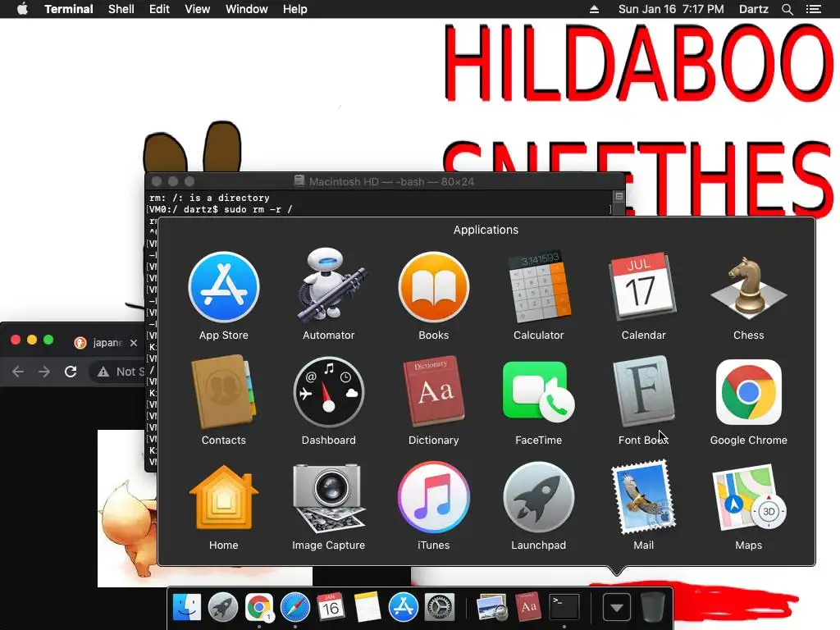Screen dimensions: 840x630
Task: Launch Automator from Applications grid
Action: tap(328, 286)
